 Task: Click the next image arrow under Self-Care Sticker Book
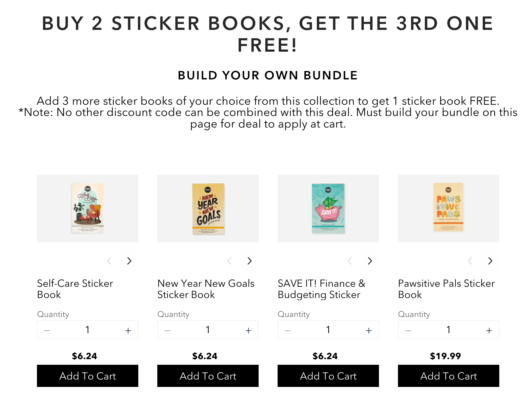[x=129, y=261]
